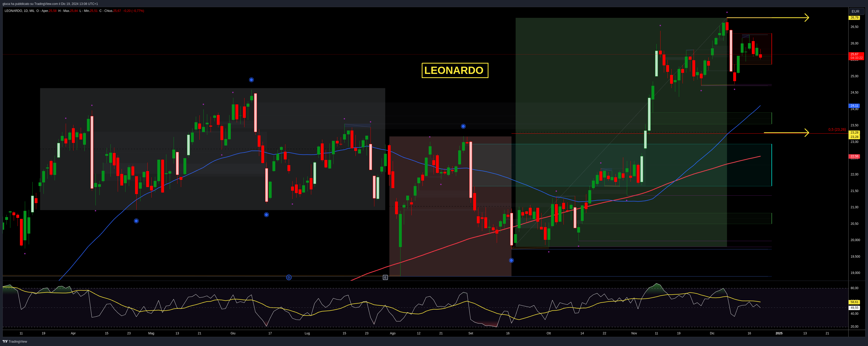Click the Dic label on time axis
868x346 pixels.
(x=712, y=333)
